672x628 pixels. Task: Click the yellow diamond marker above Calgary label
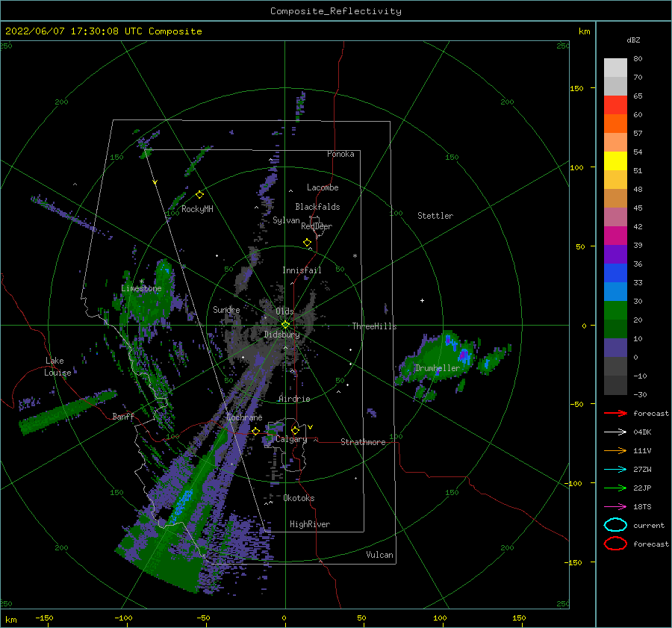click(295, 430)
